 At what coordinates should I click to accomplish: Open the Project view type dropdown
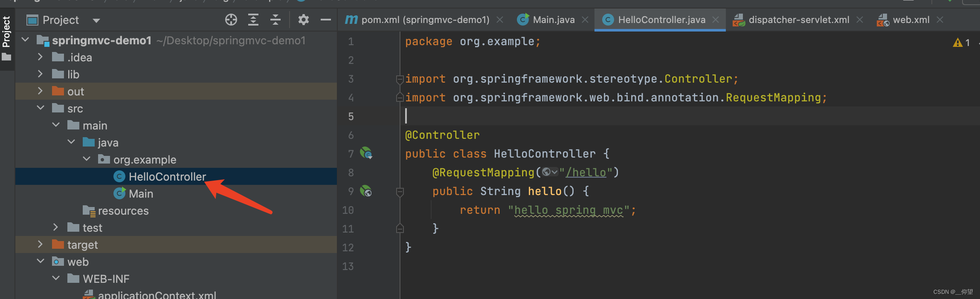point(96,20)
